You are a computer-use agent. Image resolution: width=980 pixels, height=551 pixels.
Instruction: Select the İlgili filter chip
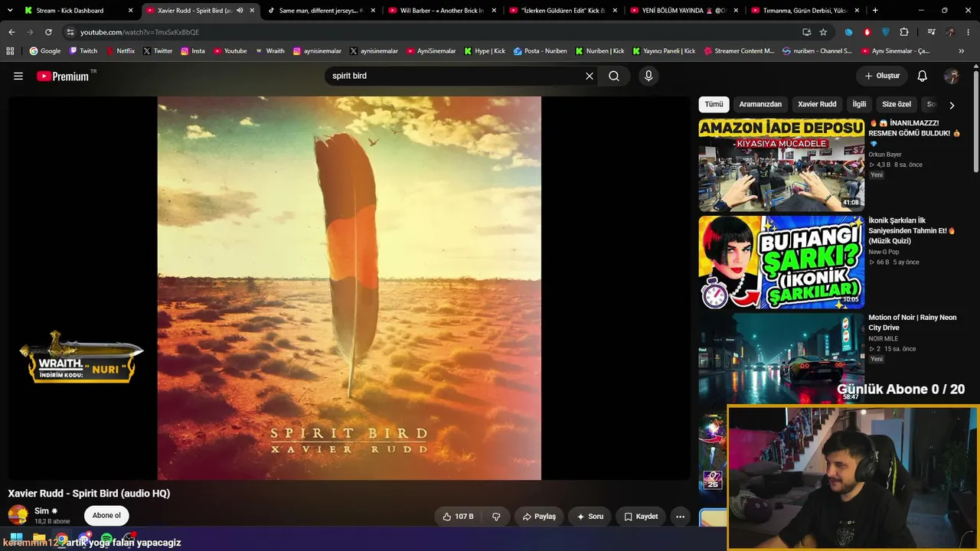tap(859, 104)
